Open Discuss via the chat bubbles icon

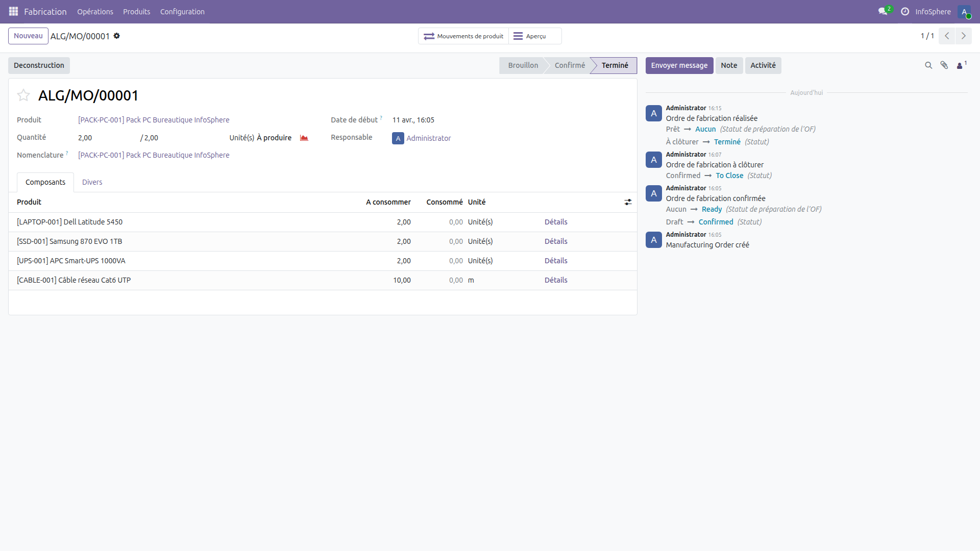tap(884, 11)
